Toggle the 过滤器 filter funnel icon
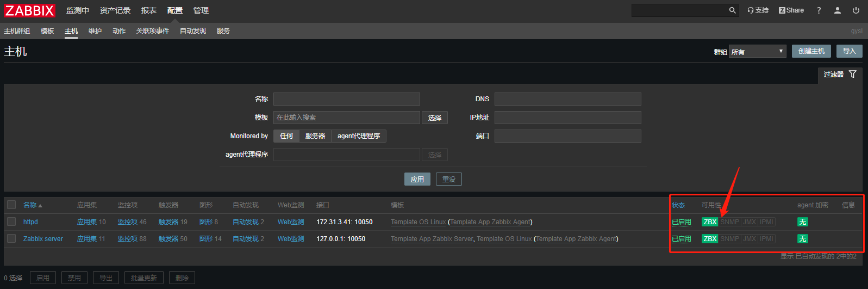 852,74
